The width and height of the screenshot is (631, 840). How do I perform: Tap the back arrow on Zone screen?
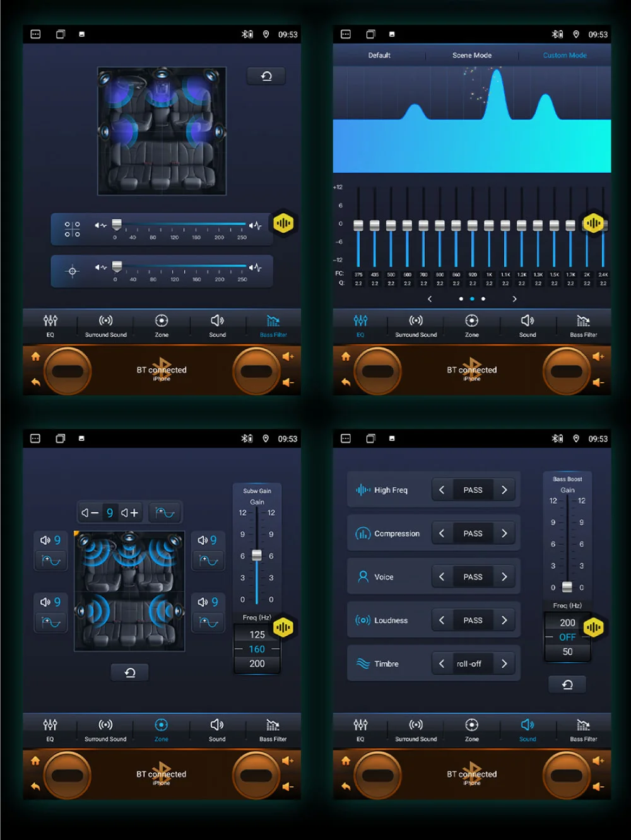pos(35,786)
